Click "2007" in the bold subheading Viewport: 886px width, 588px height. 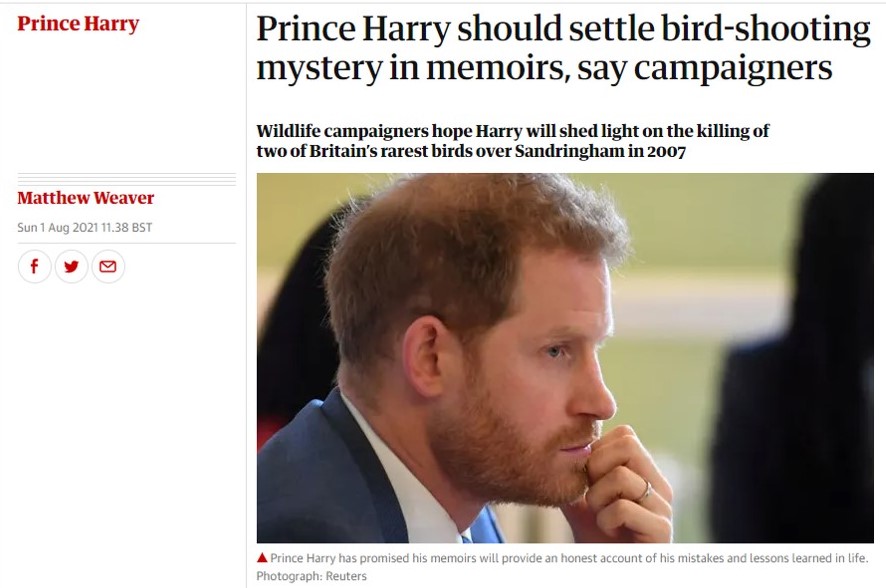pyautogui.click(x=663, y=151)
